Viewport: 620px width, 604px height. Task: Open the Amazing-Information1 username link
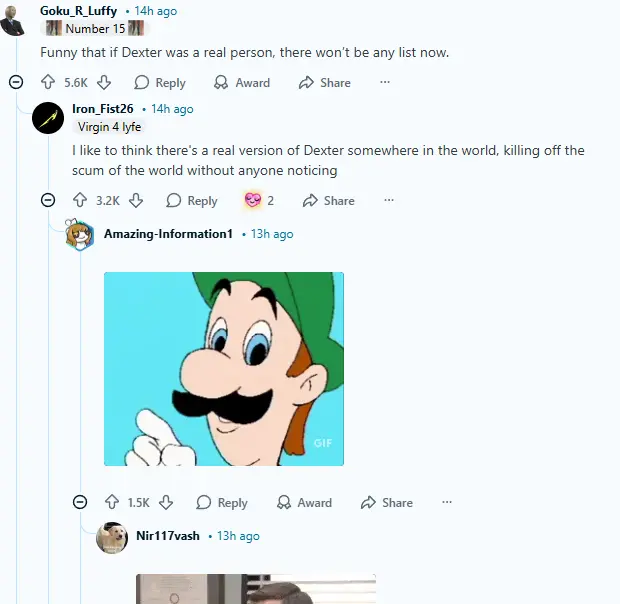pyautogui.click(x=168, y=234)
